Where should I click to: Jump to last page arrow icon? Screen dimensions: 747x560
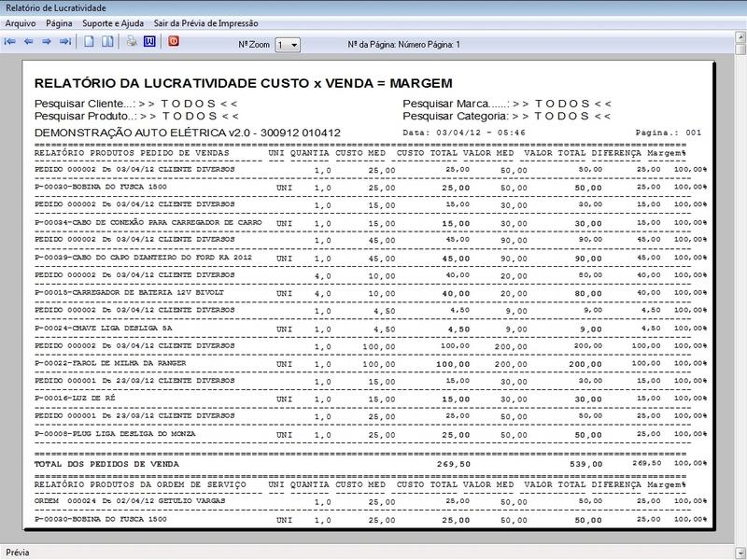click(65, 42)
